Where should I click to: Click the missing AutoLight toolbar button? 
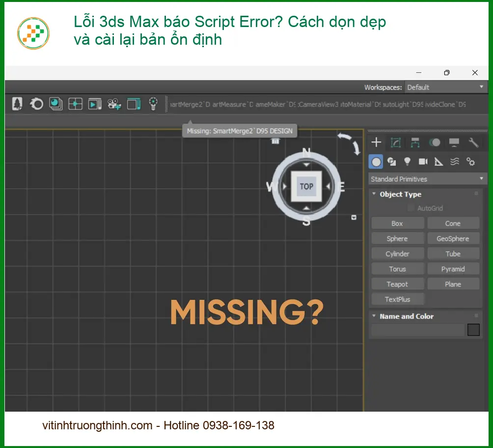403,104
